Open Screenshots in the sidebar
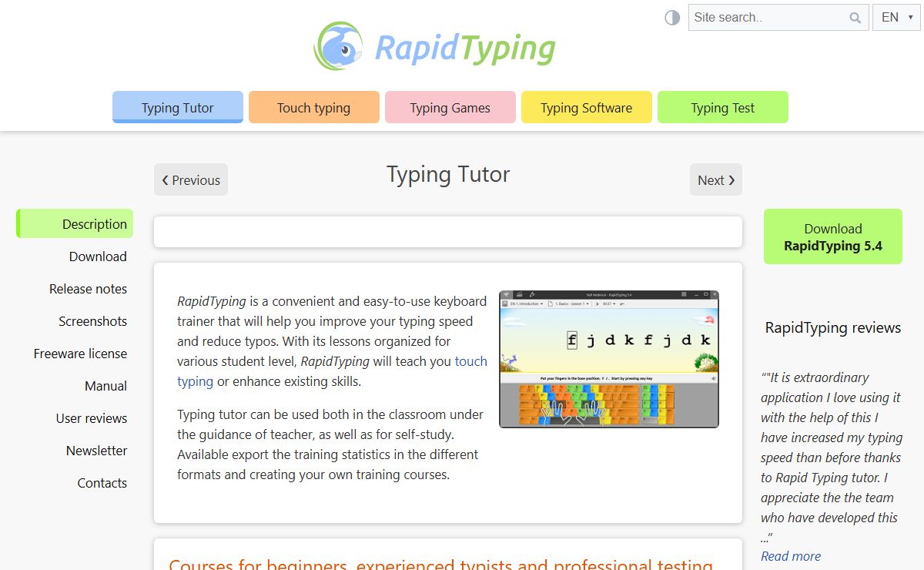 tap(92, 321)
